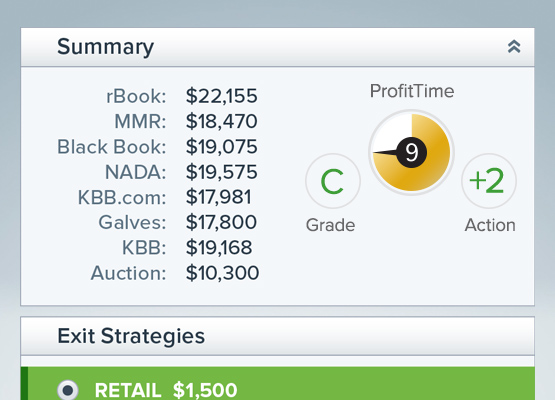Click the Exit Strategies panel header
This screenshot has height=400, width=555.
click(x=278, y=336)
